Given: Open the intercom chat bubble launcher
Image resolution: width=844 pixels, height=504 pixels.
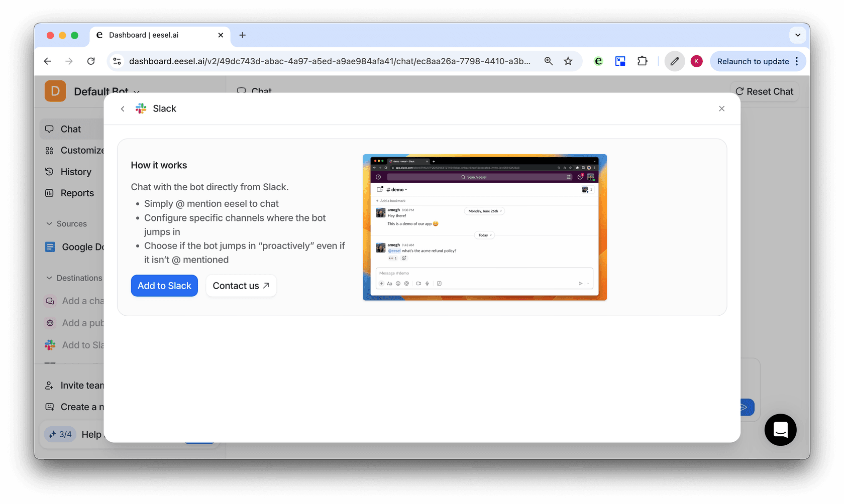Looking at the screenshot, I should (780, 430).
